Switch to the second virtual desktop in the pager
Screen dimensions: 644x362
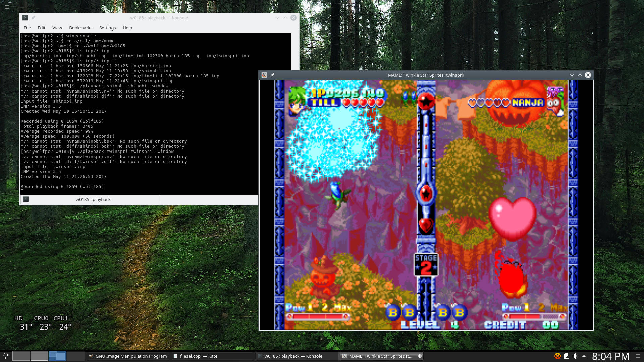[39, 356]
